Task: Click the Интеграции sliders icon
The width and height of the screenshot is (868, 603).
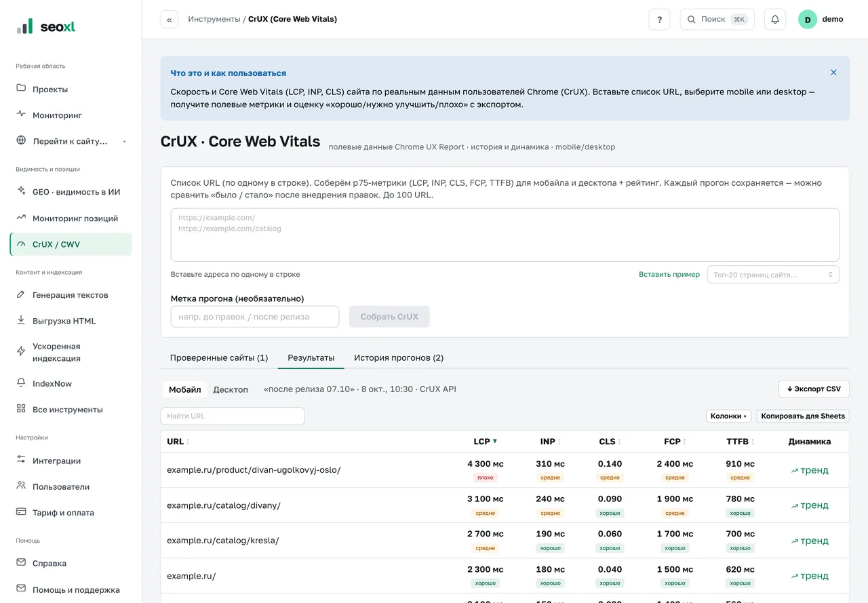Action: click(x=21, y=460)
